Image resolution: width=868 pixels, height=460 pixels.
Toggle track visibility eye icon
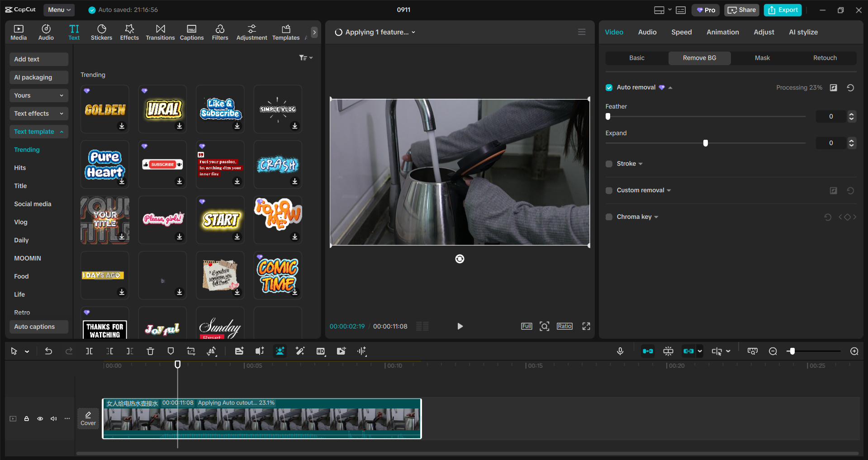[40, 419]
